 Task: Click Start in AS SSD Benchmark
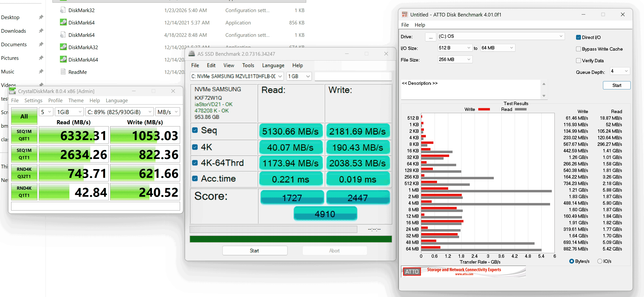(255, 250)
